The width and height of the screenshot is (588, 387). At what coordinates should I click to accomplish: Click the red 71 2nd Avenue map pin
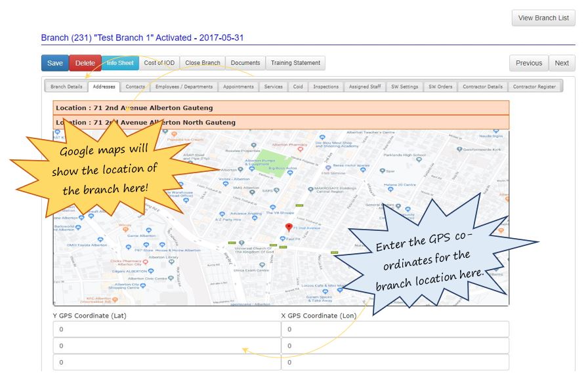pos(289,227)
